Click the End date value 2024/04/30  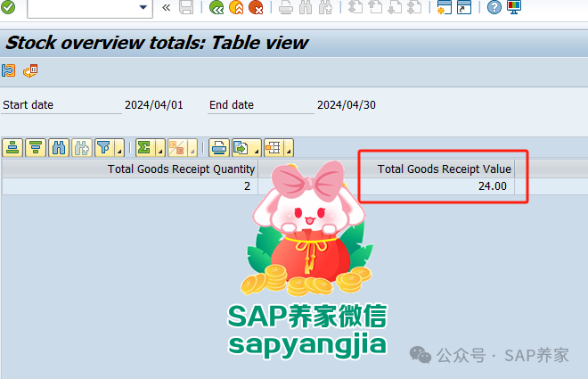pos(347,105)
